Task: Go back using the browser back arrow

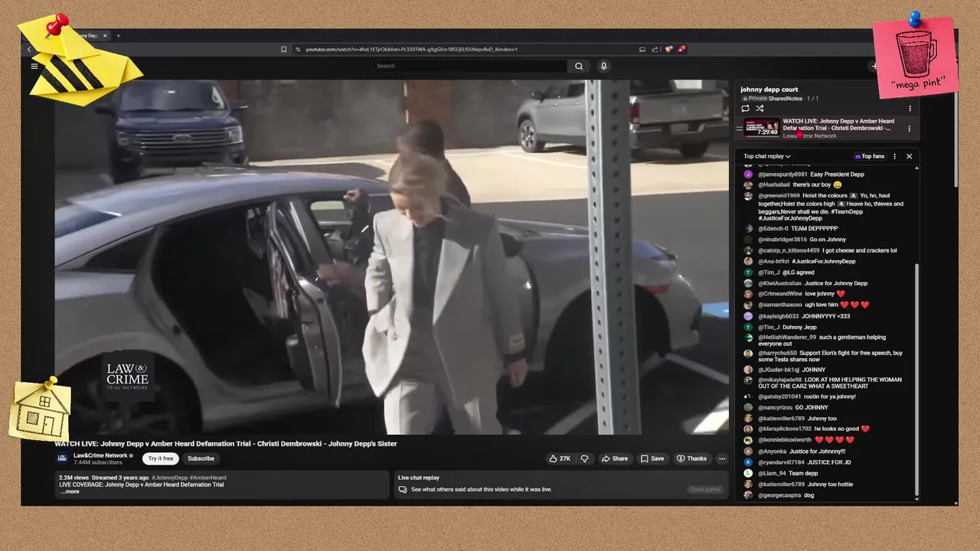Action: 29,49
